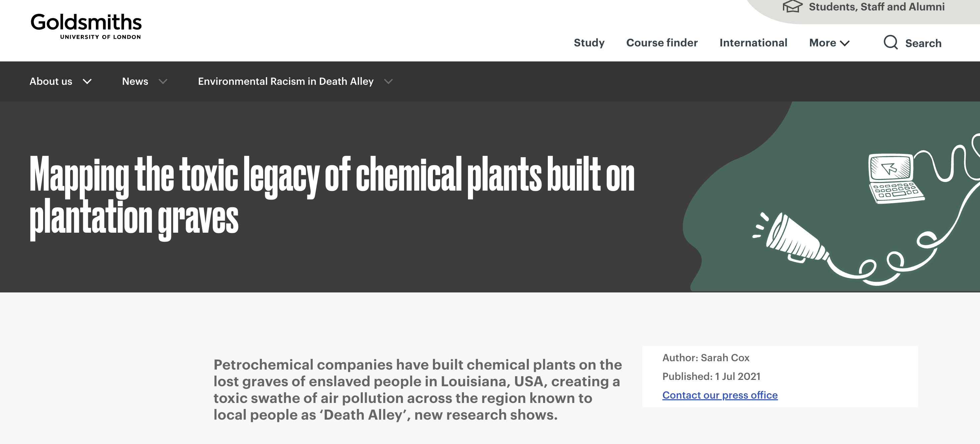
Task: Select the News breadcrumb text
Action: (x=135, y=81)
